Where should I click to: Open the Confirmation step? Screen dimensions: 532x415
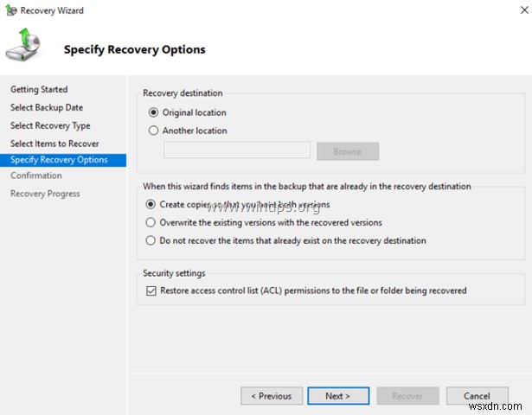pos(36,176)
